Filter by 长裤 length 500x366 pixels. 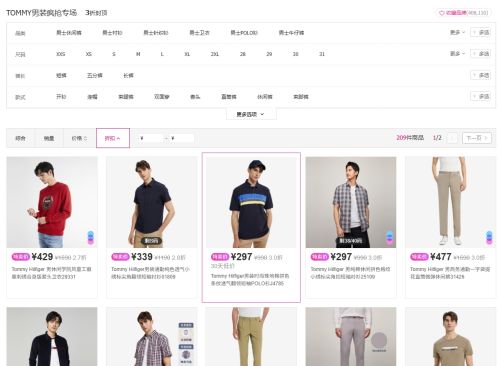[128, 75]
